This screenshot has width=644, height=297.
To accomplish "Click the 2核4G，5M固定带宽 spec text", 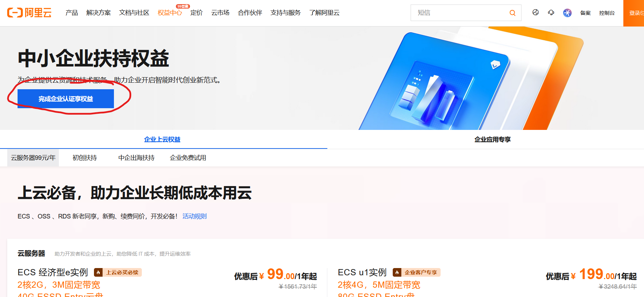I will pyautogui.click(x=379, y=285).
